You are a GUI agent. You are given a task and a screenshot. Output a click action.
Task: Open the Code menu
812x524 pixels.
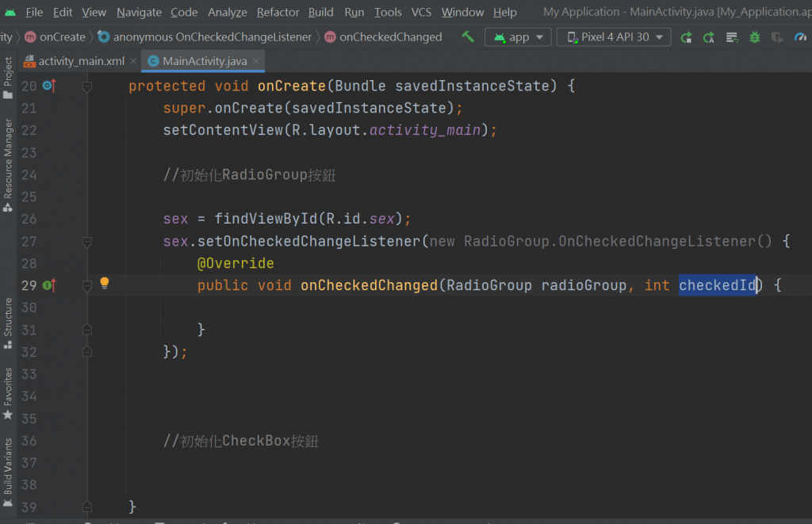[x=184, y=12]
